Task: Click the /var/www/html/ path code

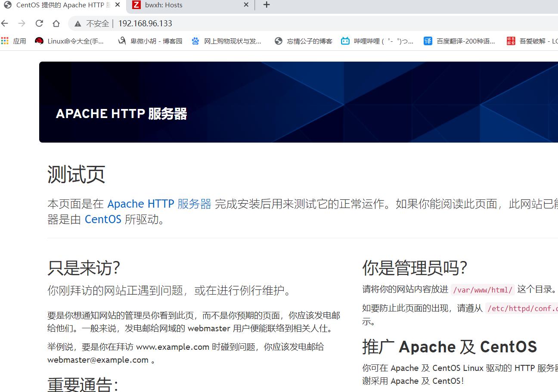Action: click(483, 290)
